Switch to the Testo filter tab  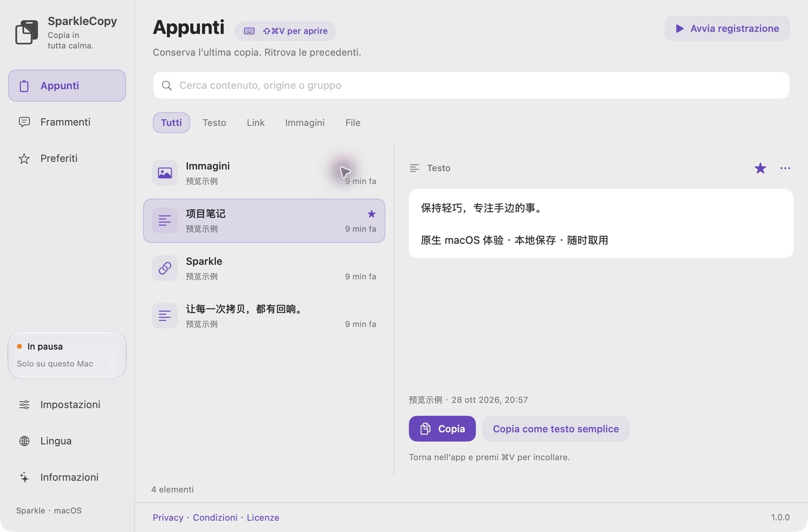point(214,123)
